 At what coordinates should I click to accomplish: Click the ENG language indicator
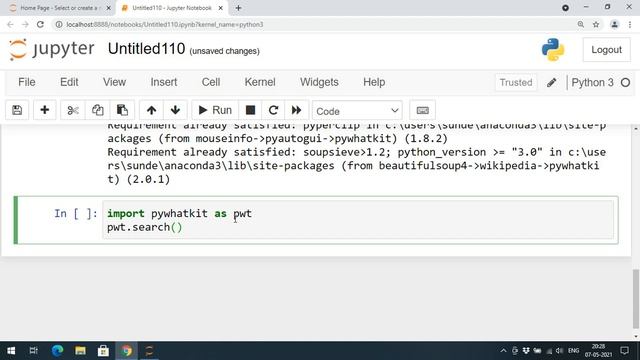click(x=573, y=351)
